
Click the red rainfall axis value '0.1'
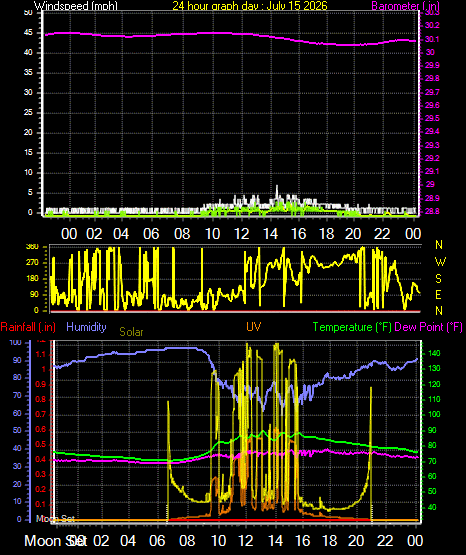pos(41,504)
